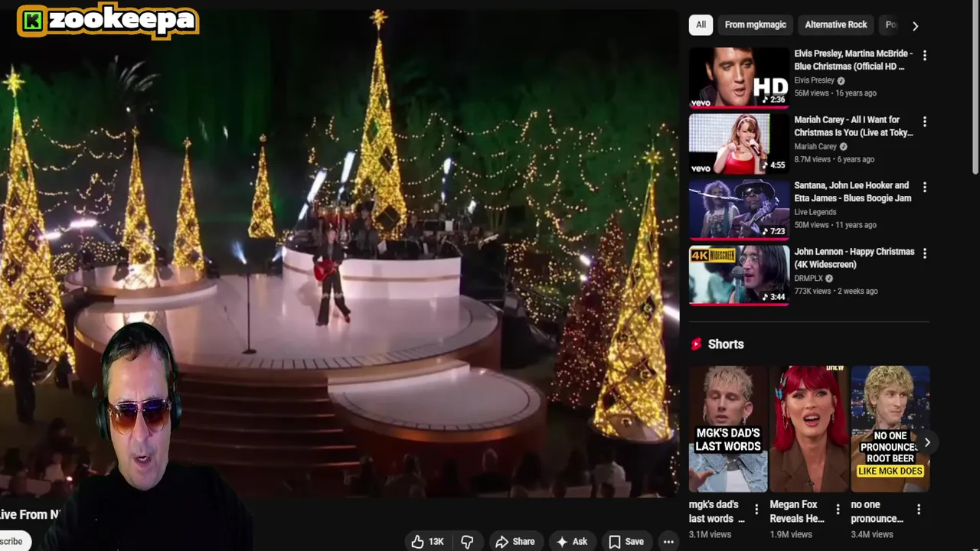Click the video player area
This screenshot has width=980, height=551.
(339, 253)
